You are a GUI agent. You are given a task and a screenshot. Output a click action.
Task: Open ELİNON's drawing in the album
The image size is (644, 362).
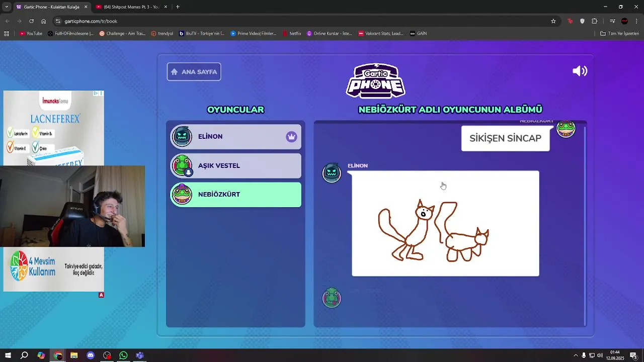[x=445, y=224]
